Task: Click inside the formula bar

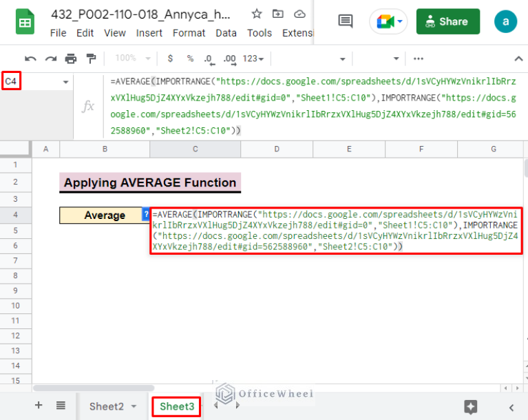Action: (313, 106)
